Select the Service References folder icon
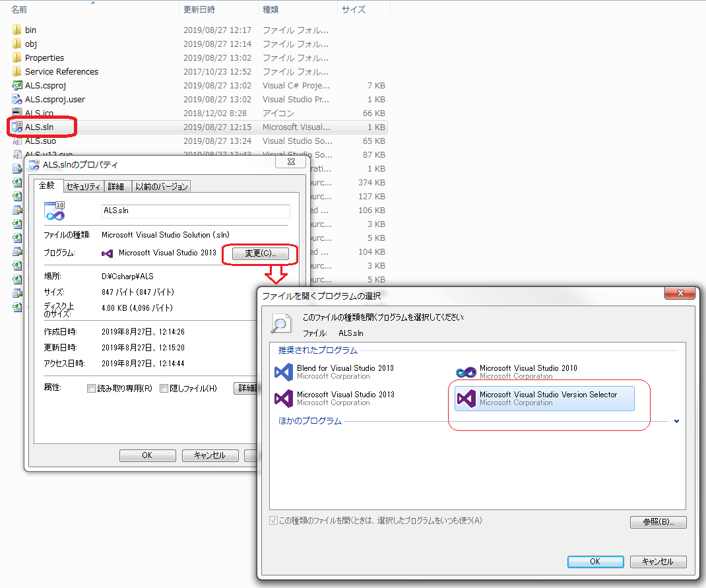Viewport: 706px width, 588px height. coord(16,71)
